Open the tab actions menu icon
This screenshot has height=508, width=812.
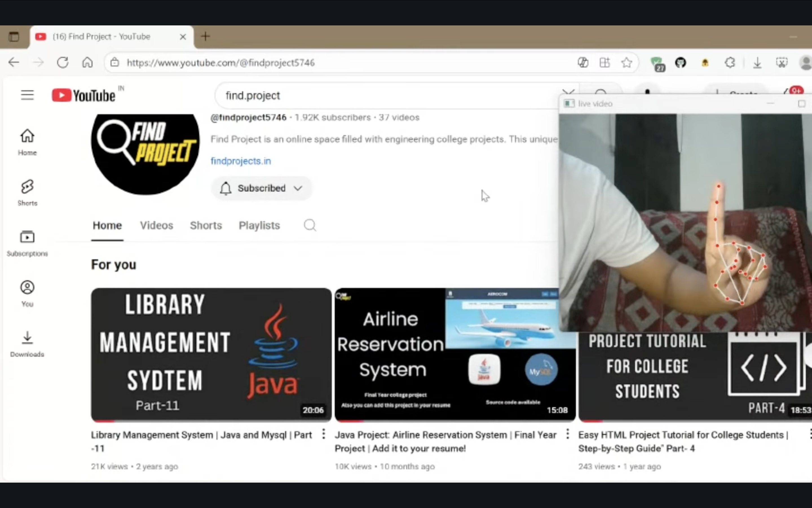14,36
